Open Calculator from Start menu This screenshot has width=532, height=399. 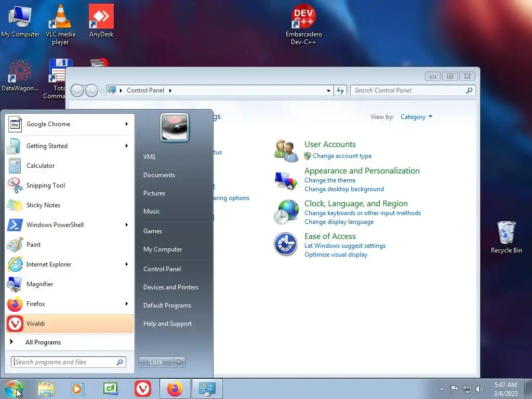(70, 166)
